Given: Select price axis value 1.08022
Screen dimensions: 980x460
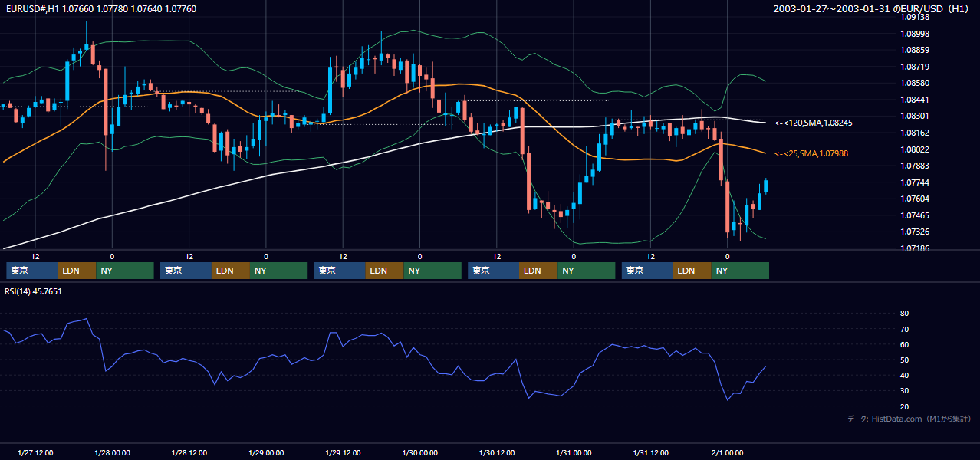Looking at the screenshot, I should tap(915, 149).
